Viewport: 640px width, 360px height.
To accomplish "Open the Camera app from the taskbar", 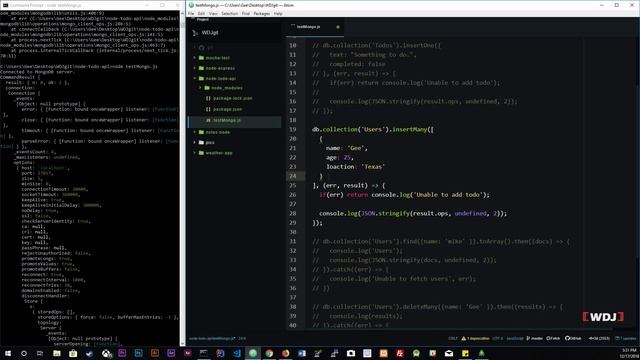I will [x=351, y=353].
